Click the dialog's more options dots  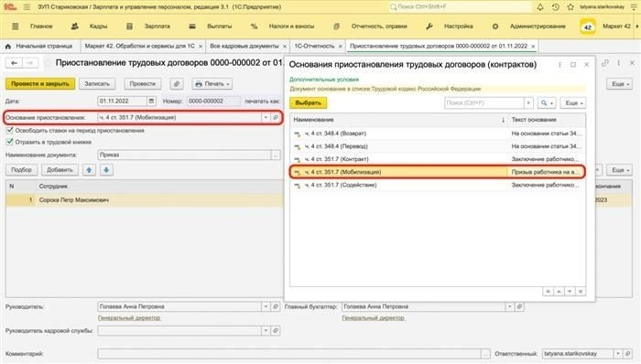pyautogui.click(x=560, y=64)
